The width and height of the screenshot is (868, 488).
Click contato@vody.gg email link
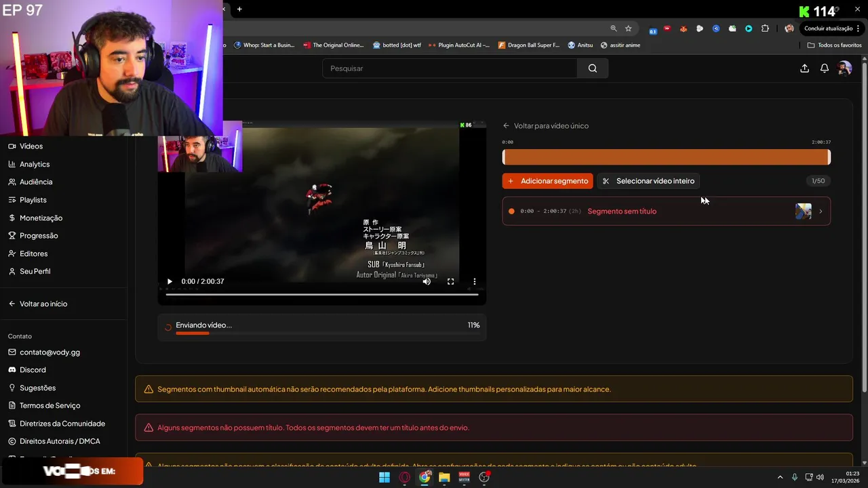click(50, 352)
